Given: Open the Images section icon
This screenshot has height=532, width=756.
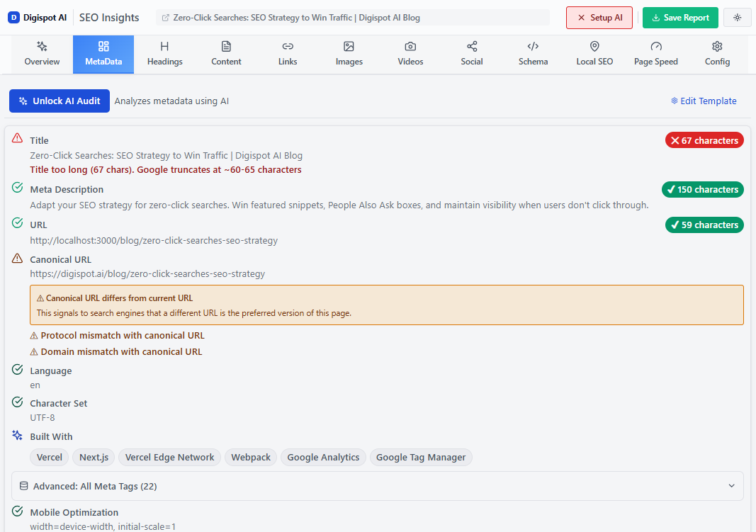Looking at the screenshot, I should coord(349,45).
